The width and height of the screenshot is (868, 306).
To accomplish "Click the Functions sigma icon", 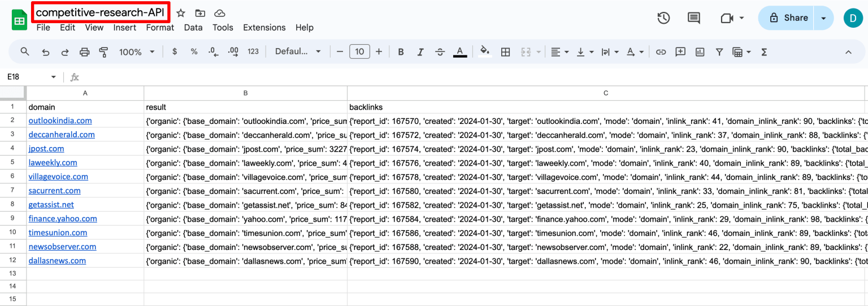I will [764, 52].
